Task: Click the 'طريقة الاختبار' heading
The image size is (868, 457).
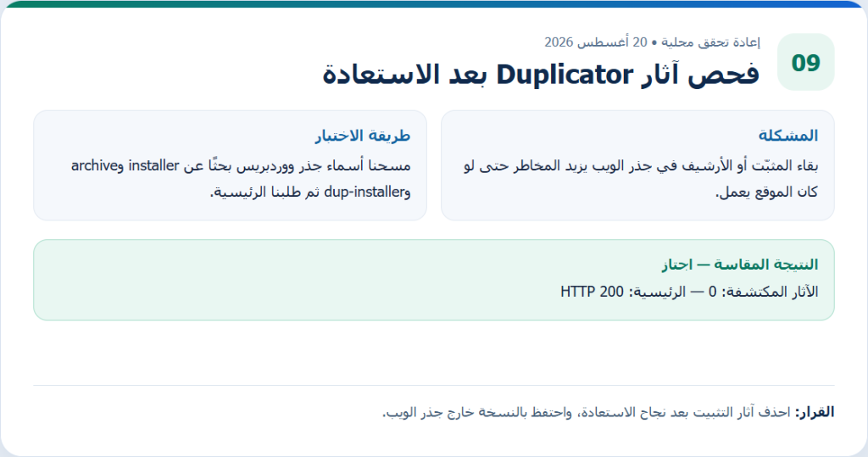Action: pyautogui.click(x=363, y=135)
